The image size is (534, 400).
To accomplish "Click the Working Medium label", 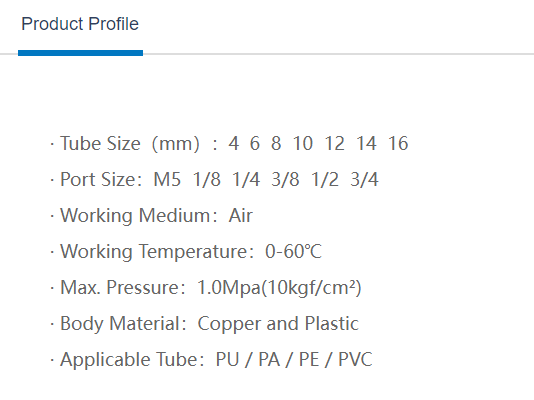I will coord(139,215).
